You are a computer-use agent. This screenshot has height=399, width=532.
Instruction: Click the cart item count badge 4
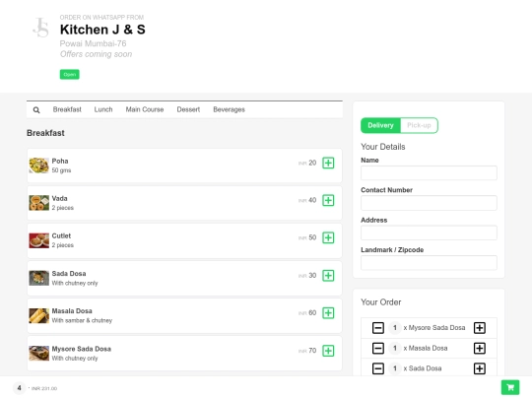[x=20, y=388]
